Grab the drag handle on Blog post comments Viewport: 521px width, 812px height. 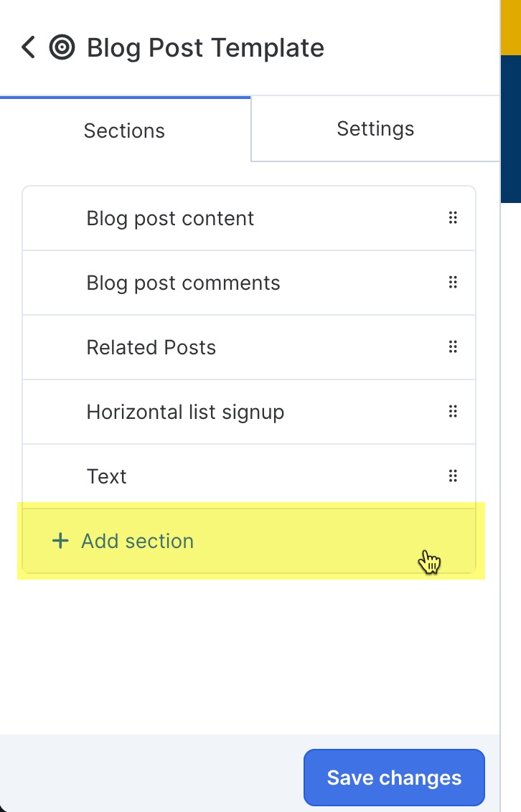pos(453,282)
